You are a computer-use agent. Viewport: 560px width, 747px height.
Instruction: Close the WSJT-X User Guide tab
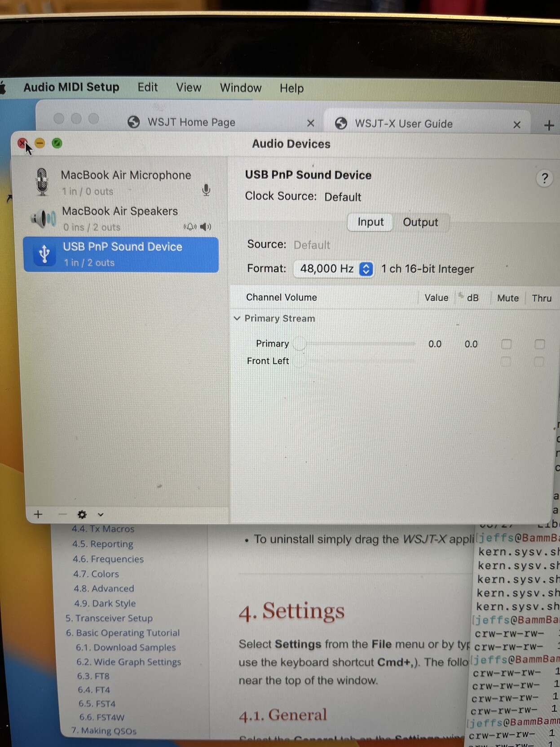pyautogui.click(x=517, y=125)
